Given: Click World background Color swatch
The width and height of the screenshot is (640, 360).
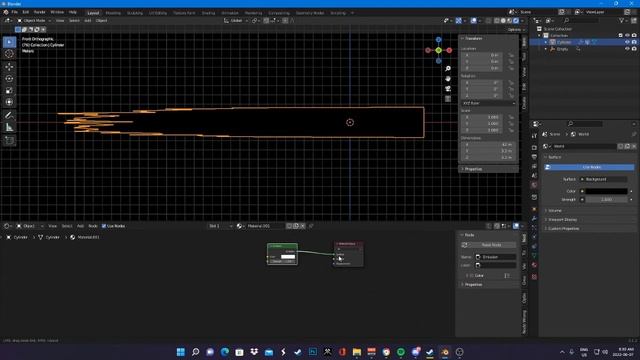Looking at the screenshot, I should coord(607,191).
